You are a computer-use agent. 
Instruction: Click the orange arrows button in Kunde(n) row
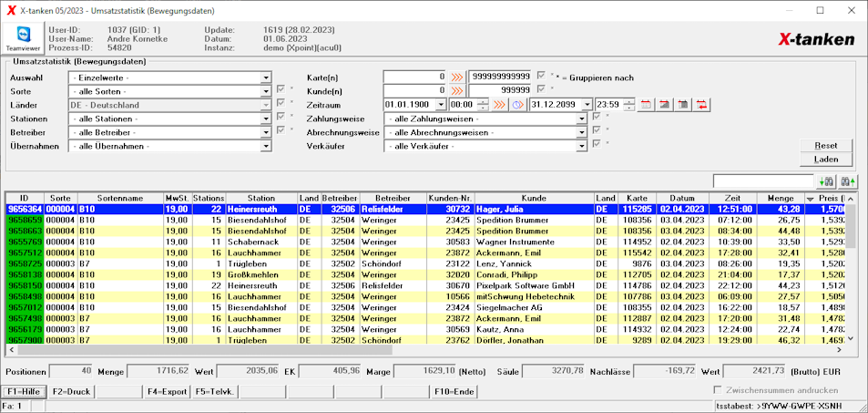coord(456,90)
